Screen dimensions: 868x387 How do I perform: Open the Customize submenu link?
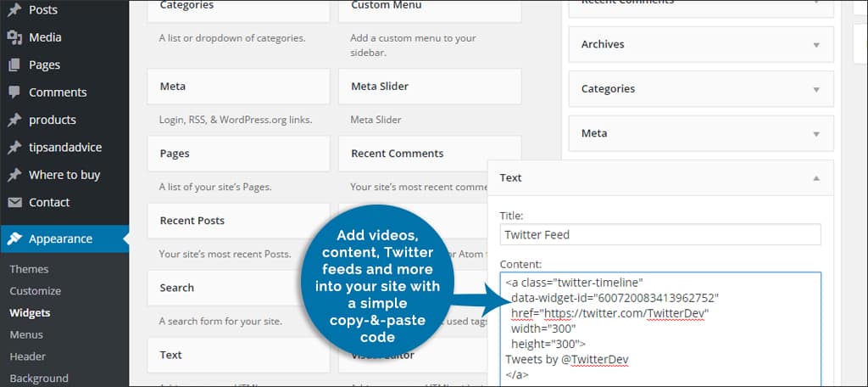click(x=35, y=290)
